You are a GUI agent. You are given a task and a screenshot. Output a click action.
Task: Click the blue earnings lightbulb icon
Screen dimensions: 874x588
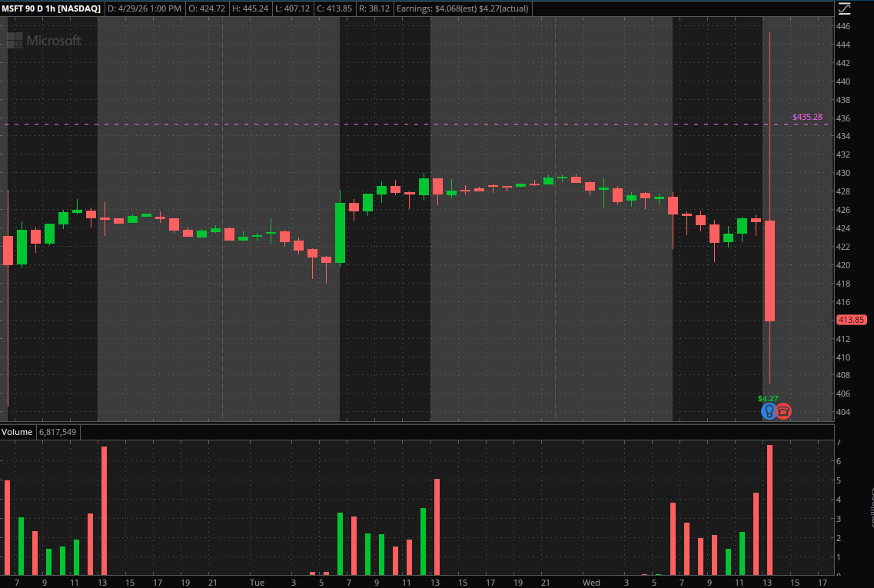point(769,411)
